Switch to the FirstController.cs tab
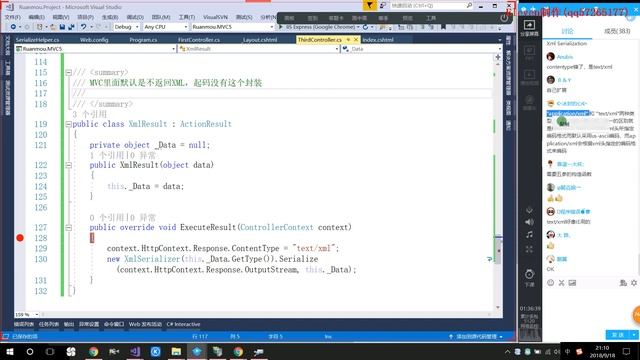640x360 pixels. click(199, 40)
